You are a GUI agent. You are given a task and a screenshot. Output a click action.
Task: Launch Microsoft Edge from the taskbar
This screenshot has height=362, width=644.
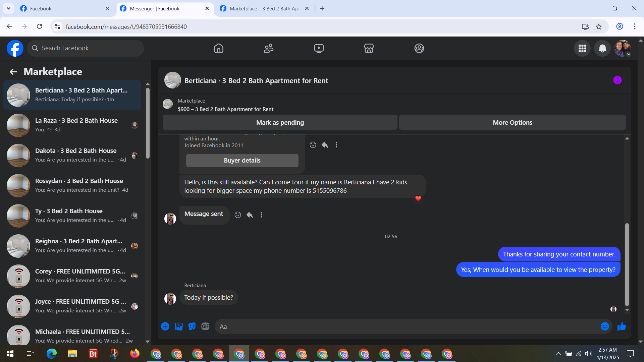(x=52, y=354)
